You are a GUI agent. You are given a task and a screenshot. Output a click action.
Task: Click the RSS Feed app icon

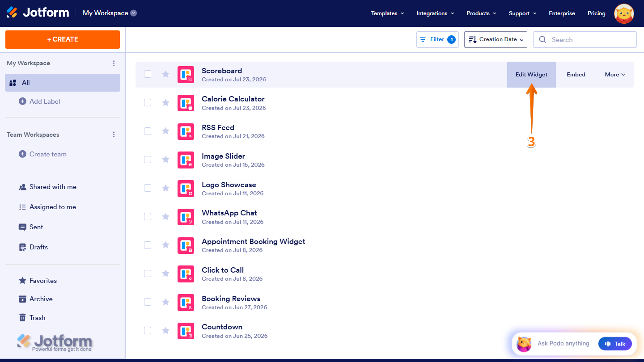[186, 131]
